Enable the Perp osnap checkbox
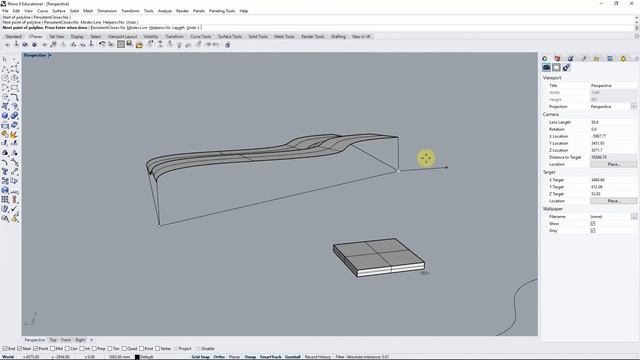Screen dimensions: 640x360 pos(94,349)
